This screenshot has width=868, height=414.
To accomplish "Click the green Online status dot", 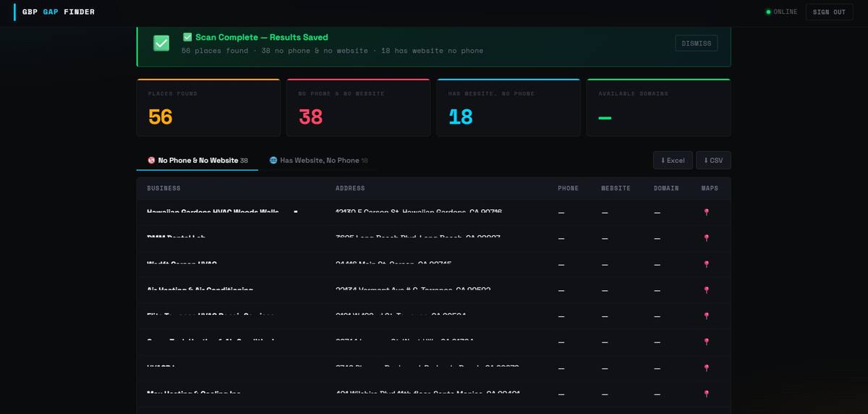I will [768, 12].
